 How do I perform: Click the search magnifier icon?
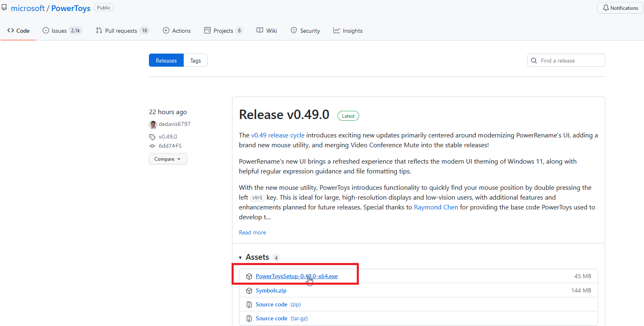[x=534, y=61]
